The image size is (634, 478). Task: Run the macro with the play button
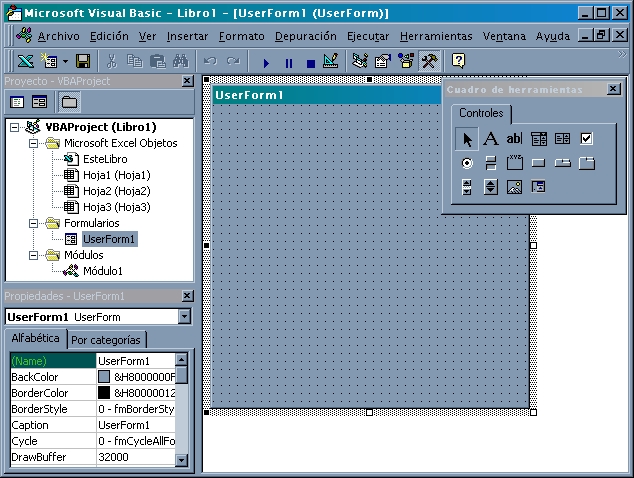266,62
